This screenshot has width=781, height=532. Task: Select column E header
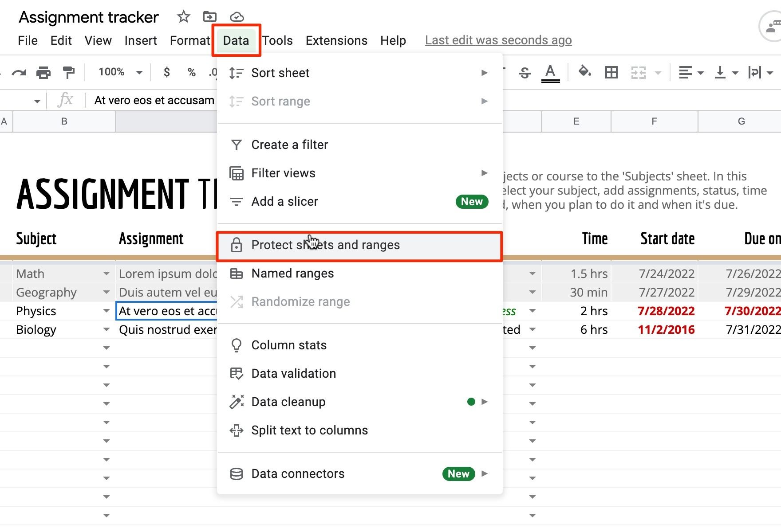576,121
